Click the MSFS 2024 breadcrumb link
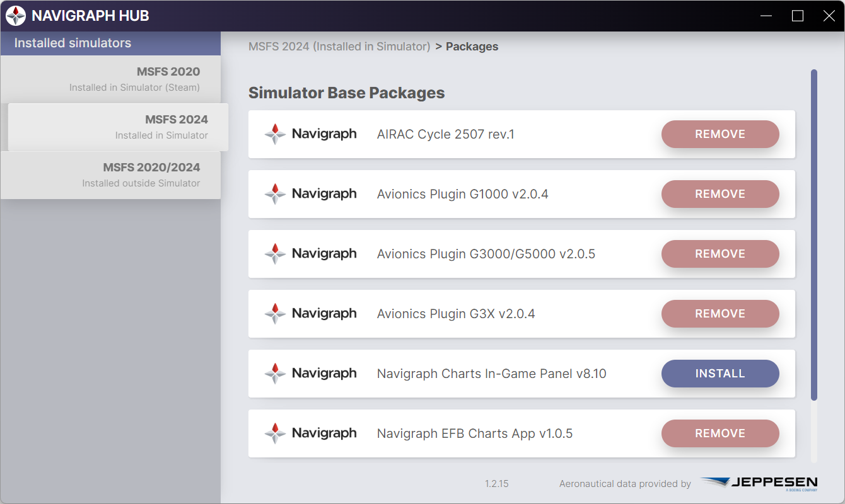Image resolution: width=845 pixels, height=504 pixels. point(339,47)
